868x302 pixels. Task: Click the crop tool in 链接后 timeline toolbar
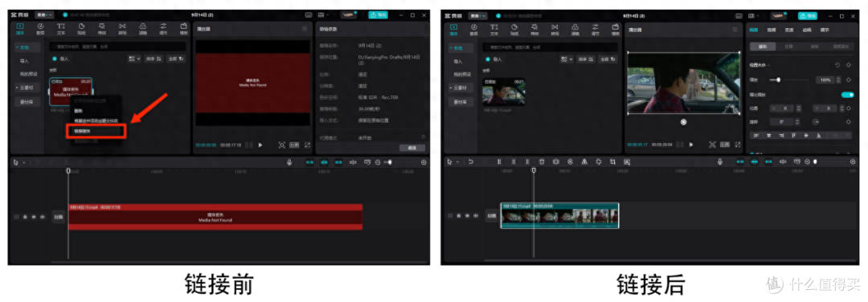(x=612, y=161)
